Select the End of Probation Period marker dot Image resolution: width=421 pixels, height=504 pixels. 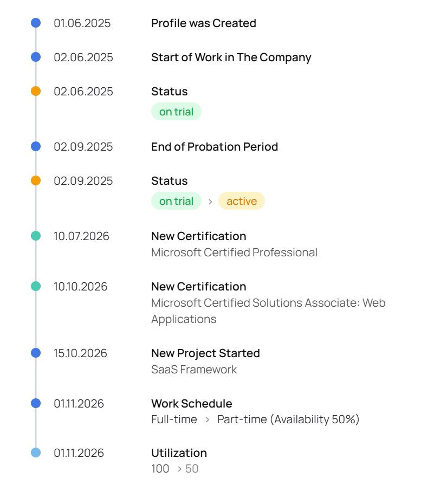pos(36,146)
